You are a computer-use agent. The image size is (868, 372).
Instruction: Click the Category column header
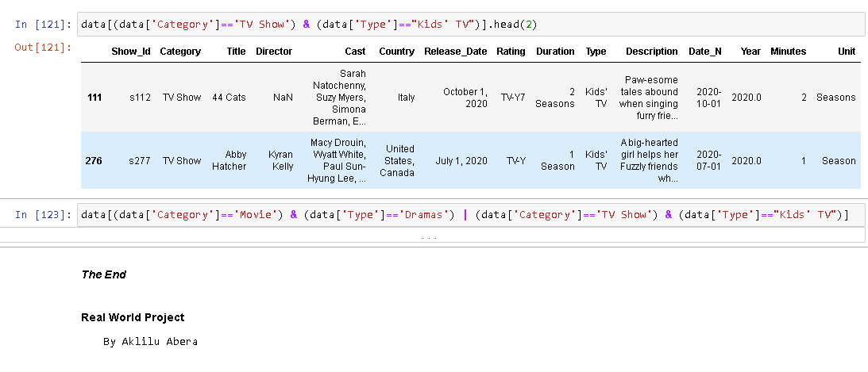pyautogui.click(x=180, y=52)
